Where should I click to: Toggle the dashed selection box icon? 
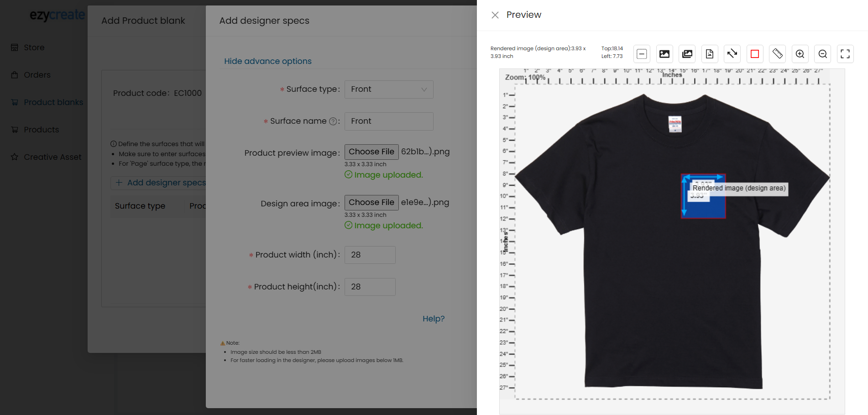[x=642, y=54]
